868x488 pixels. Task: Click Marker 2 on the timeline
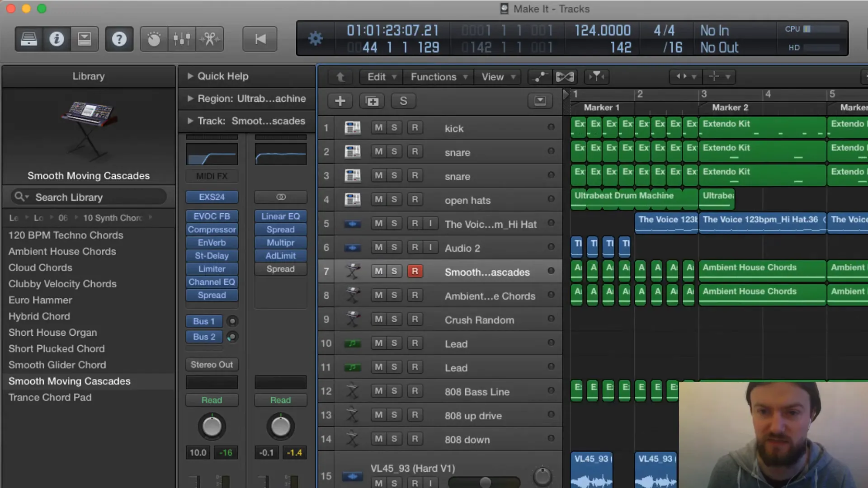tap(730, 107)
